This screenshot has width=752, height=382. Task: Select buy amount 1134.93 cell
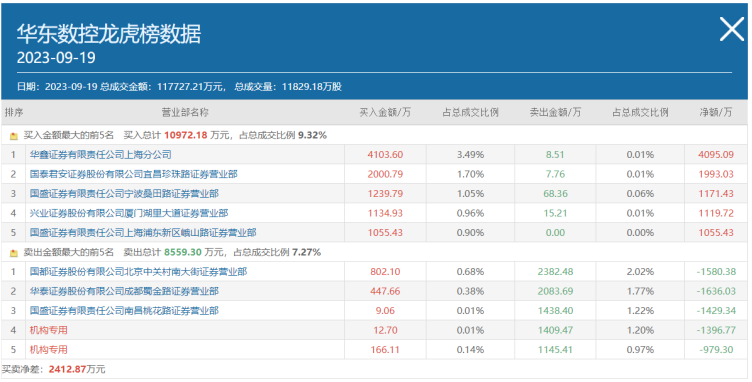pyautogui.click(x=385, y=213)
